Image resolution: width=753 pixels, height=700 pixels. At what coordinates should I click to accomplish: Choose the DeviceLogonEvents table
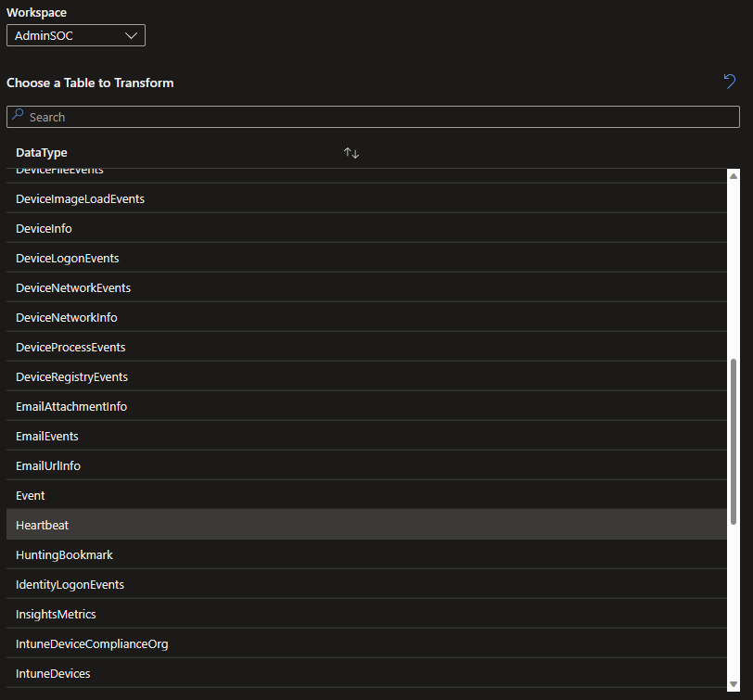tap(366, 259)
